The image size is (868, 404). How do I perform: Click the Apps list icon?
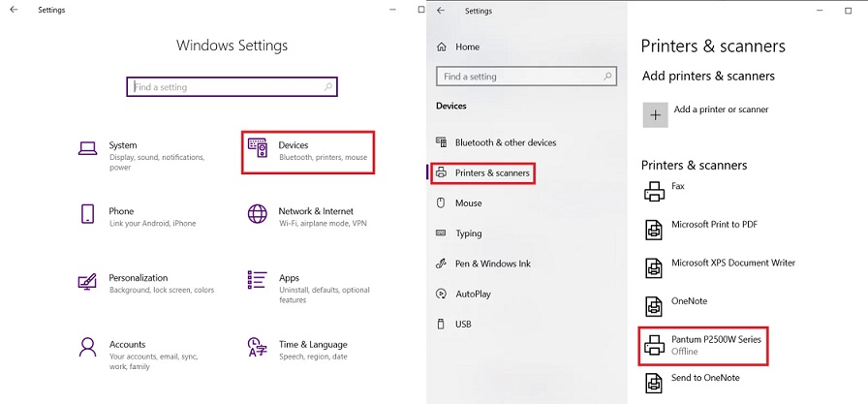[x=258, y=280]
